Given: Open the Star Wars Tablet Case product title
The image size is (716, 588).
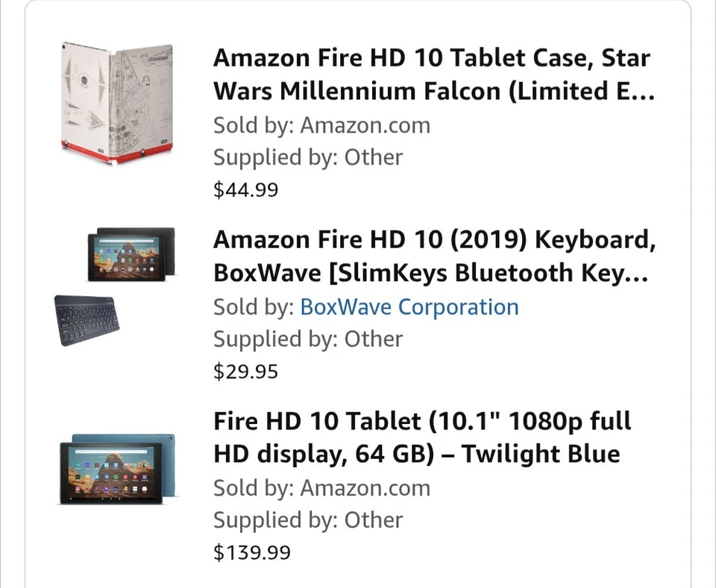Looking at the screenshot, I should coord(432,75).
